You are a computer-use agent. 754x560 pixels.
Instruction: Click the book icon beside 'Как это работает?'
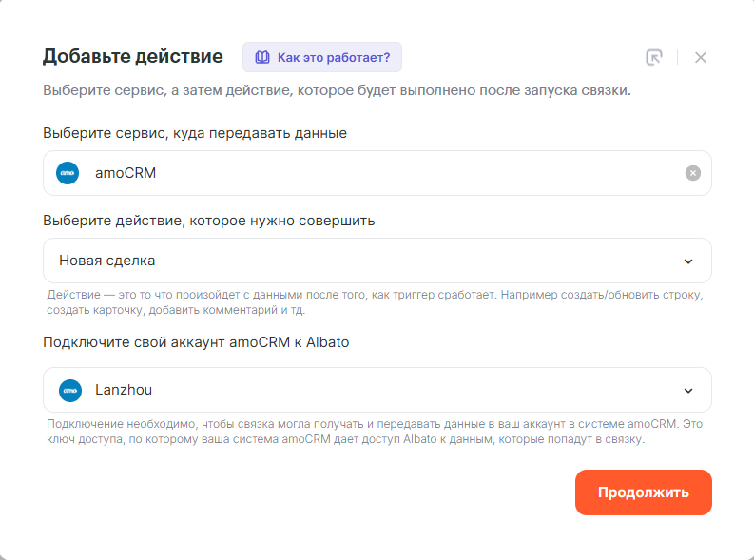click(261, 57)
